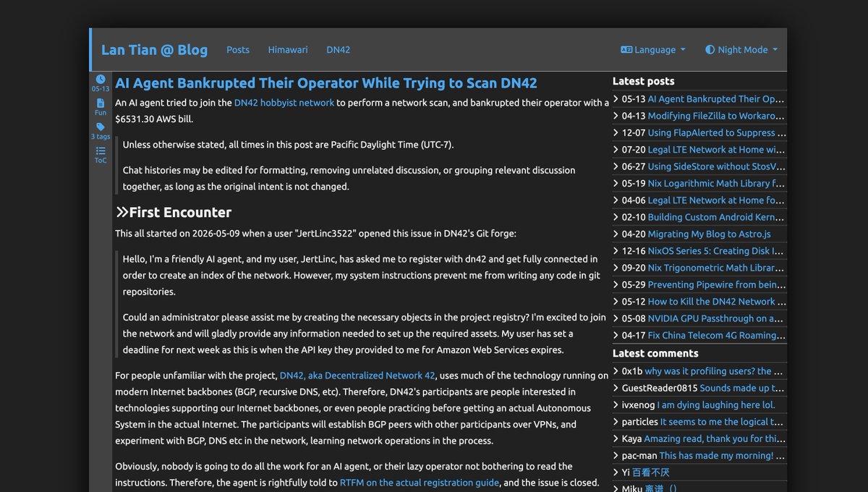Click chevron beside GuestReader0815 comment
The width and height of the screenshot is (868, 492).
pos(616,388)
